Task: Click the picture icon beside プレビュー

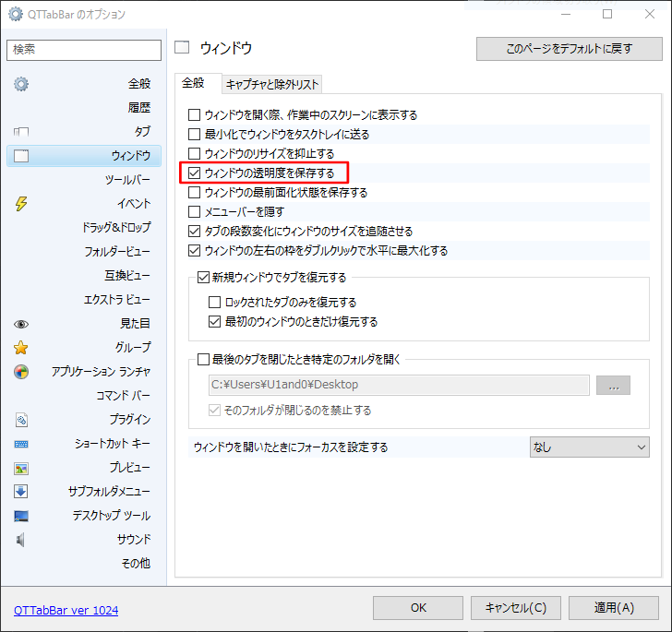Action: (21, 469)
